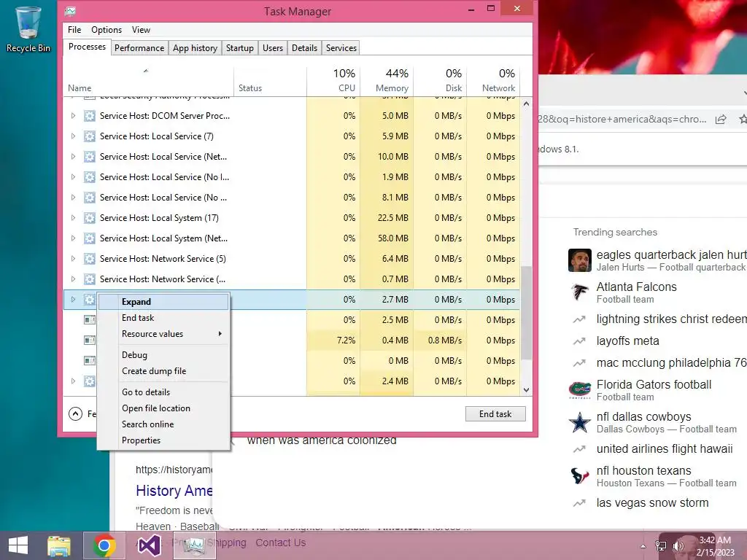747x560 pixels.
Task: Switch to the Startup tab
Action: tap(239, 48)
